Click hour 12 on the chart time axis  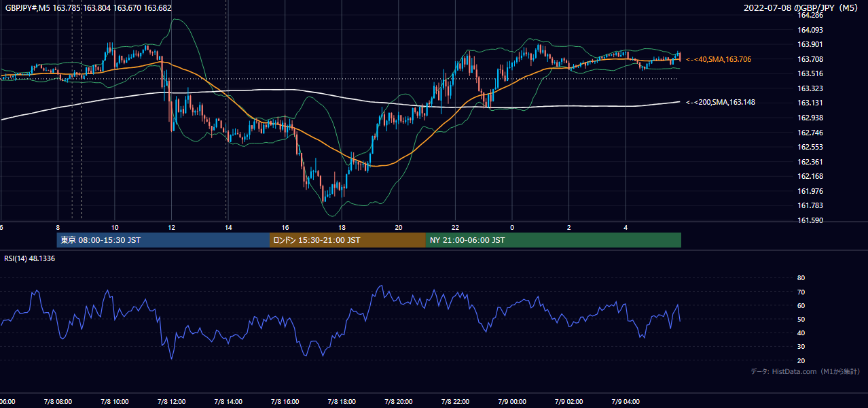[172, 227]
